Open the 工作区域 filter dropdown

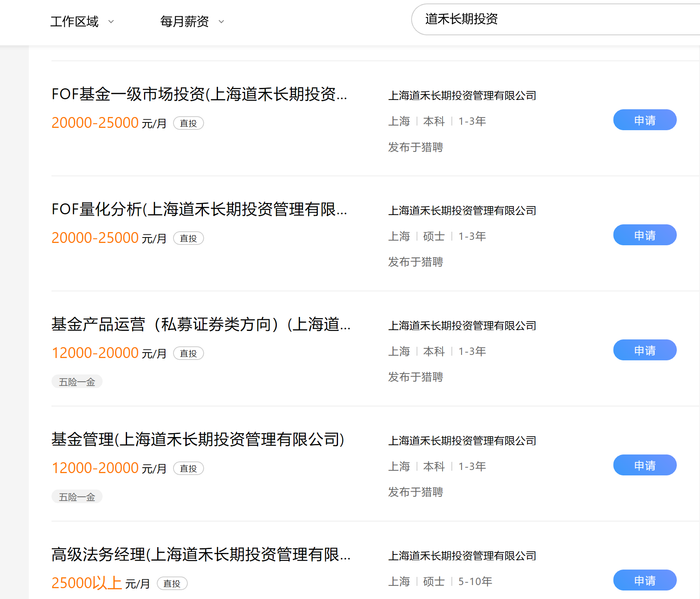coord(82,21)
